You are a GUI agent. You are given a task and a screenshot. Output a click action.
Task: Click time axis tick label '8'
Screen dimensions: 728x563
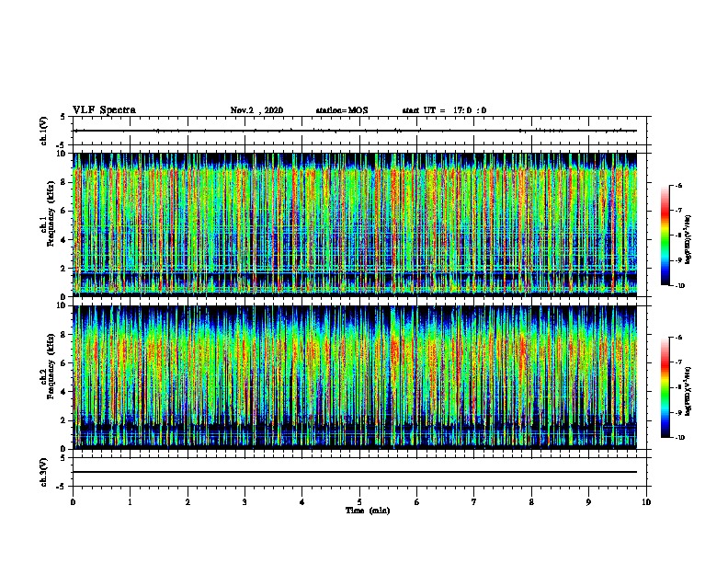click(x=531, y=502)
